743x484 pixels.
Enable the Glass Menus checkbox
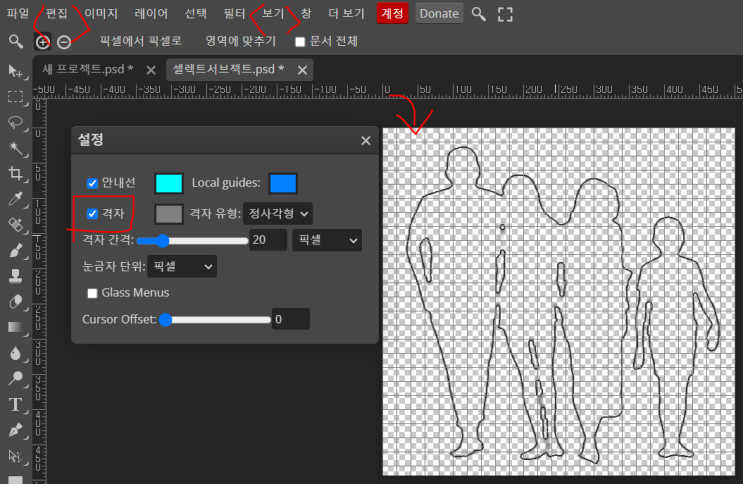[x=93, y=293]
